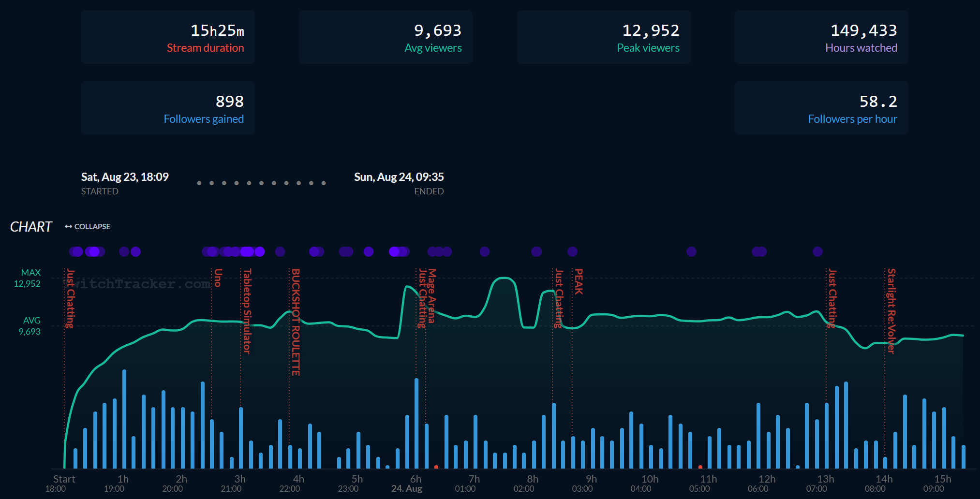The width and height of the screenshot is (980, 499).
Task: Select the Uno game marker label
Action: (x=218, y=278)
